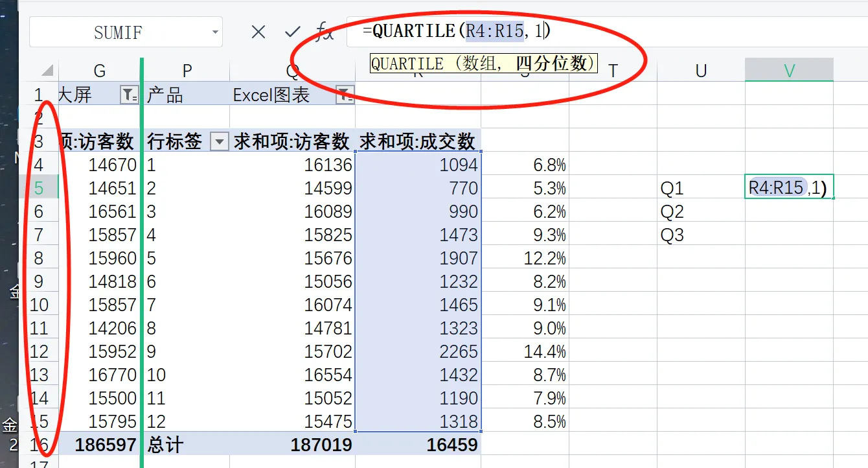Select the percentage cell 14.4%

click(525, 351)
